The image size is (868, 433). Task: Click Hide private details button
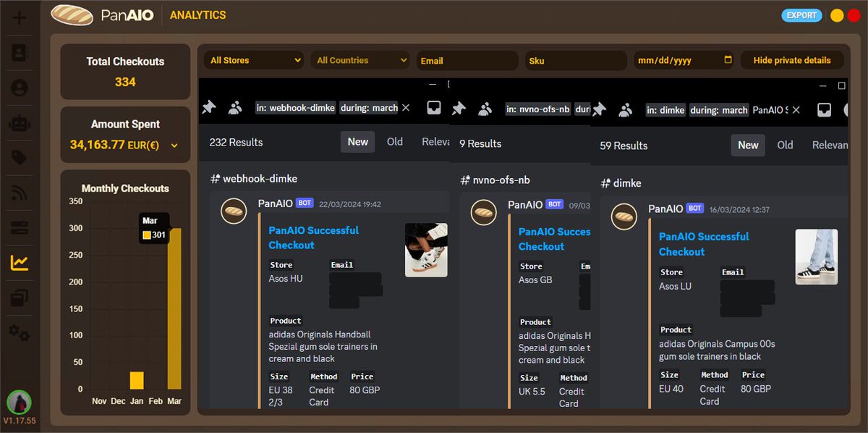792,60
